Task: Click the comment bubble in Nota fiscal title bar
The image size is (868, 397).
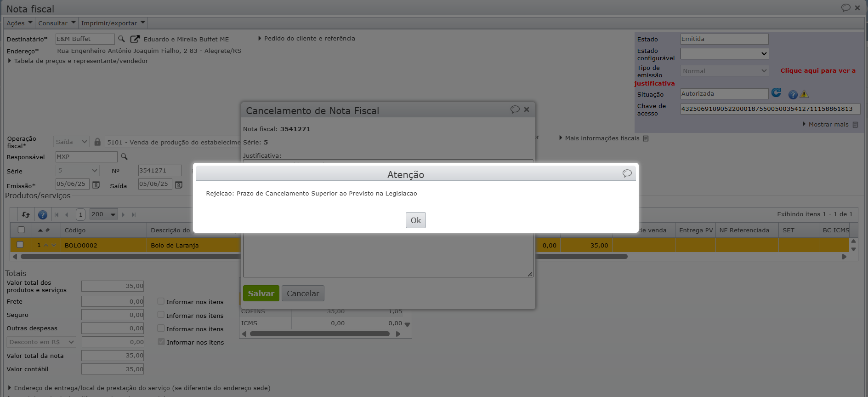Action: point(845,8)
